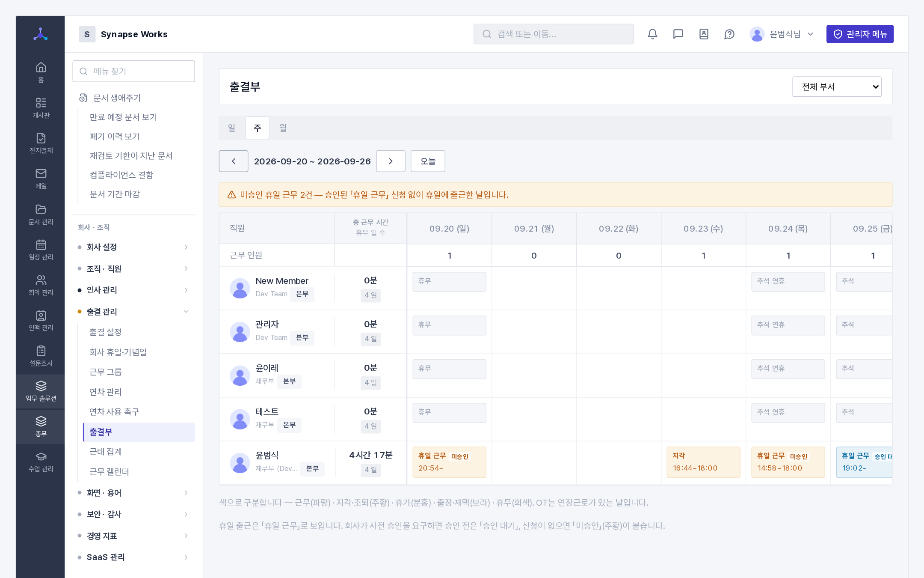Switch to the 일 view tab
The width and height of the screenshot is (924, 578).
coord(231,128)
